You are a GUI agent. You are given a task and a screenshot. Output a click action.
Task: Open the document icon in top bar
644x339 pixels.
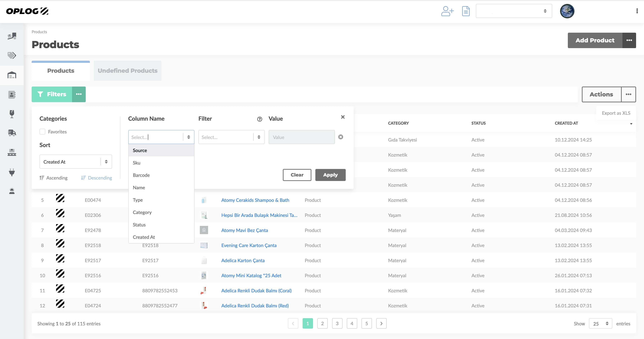coord(466,11)
